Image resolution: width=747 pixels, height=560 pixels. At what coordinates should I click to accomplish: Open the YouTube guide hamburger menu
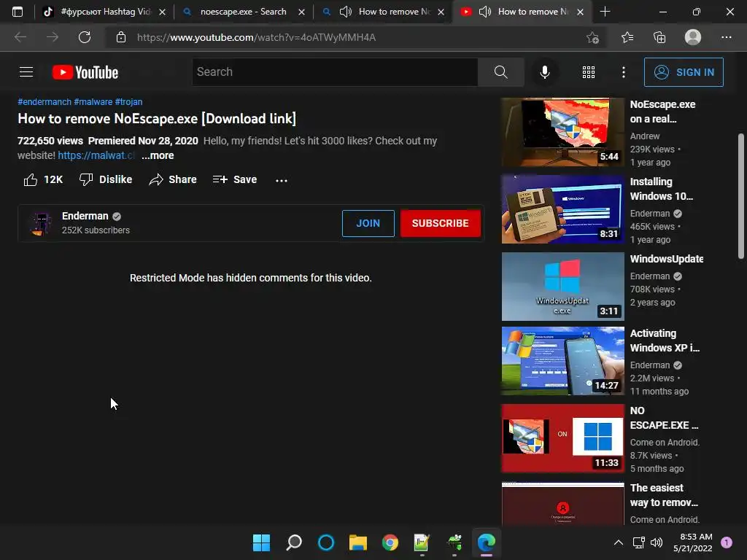click(x=26, y=72)
